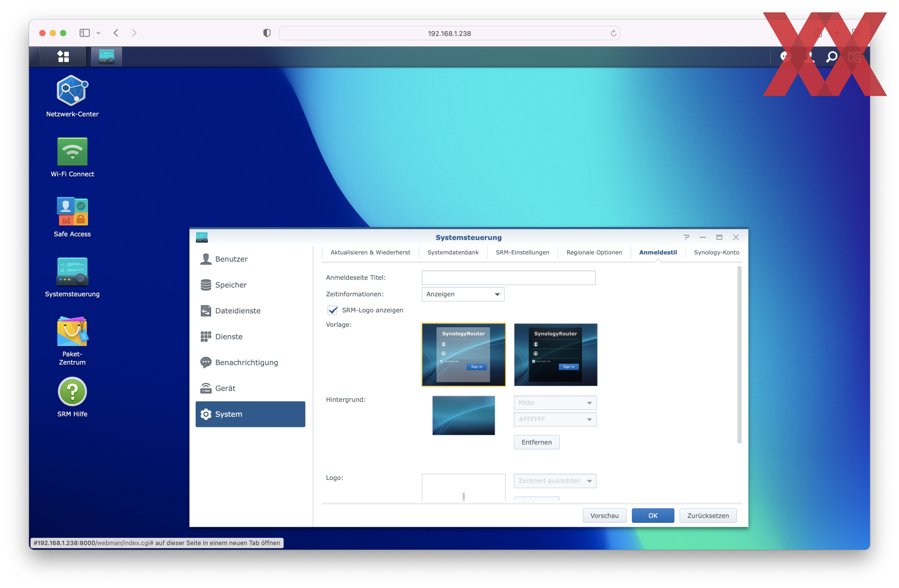Select Systemsteuerung taskbar app icon
This screenshot has width=899, height=588.
[x=106, y=57]
